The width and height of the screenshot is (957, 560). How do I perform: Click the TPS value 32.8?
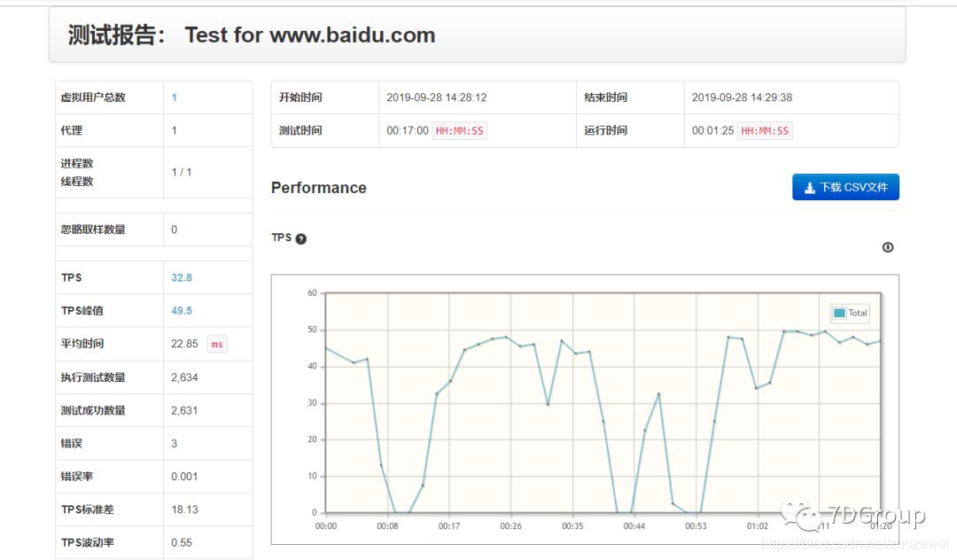click(x=182, y=277)
